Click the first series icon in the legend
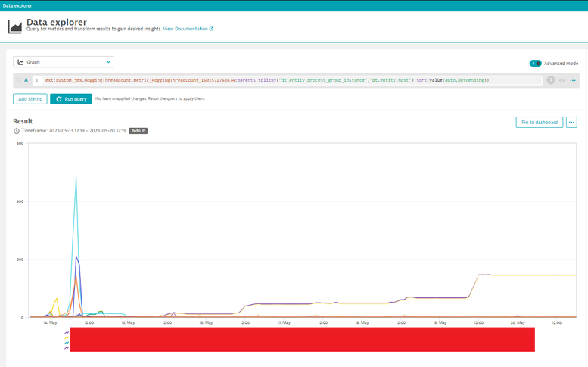This screenshot has height=367, width=588. pyautogui.click(x=67, y=331)
